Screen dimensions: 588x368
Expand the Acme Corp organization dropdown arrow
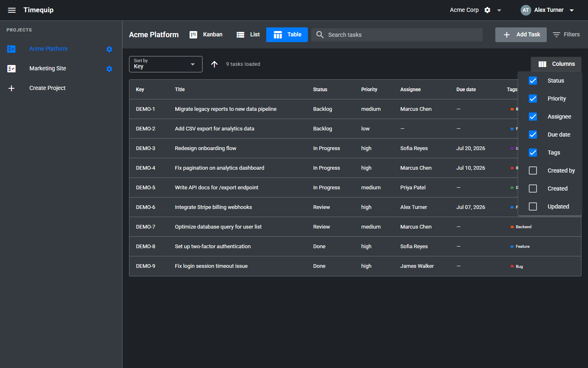499,10
